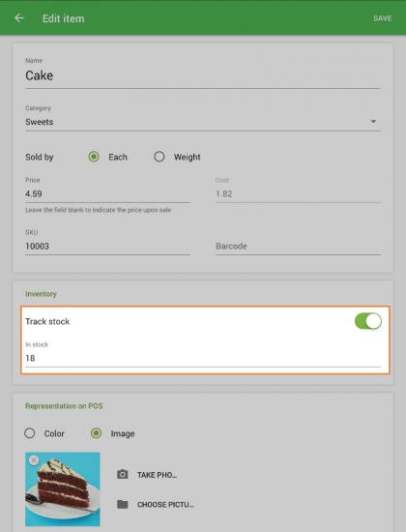Go back using the arrow icon
Viewport: 406px width, 532px height.
(x=19, y=18)
